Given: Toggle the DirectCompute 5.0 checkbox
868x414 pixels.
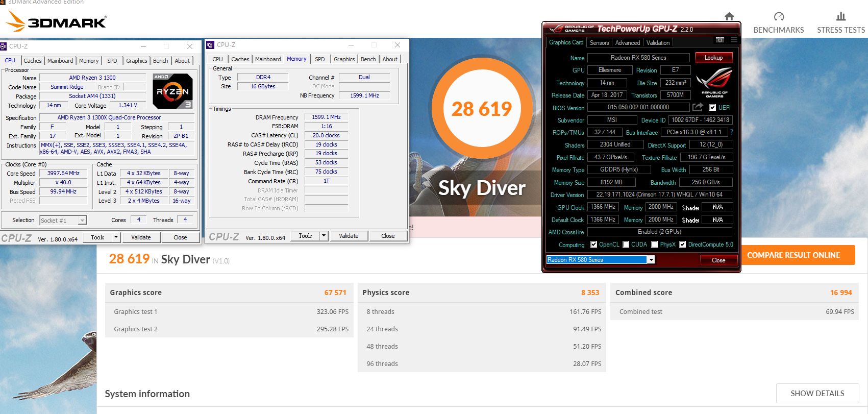Looking at the screenshot, I should (682, 245).
